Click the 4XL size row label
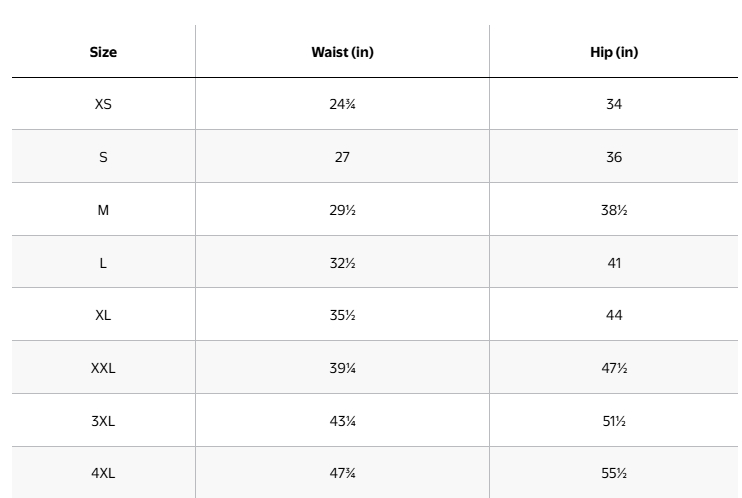Image resolution: width=742 pixels, height=498 pixels. coord(103,473)
